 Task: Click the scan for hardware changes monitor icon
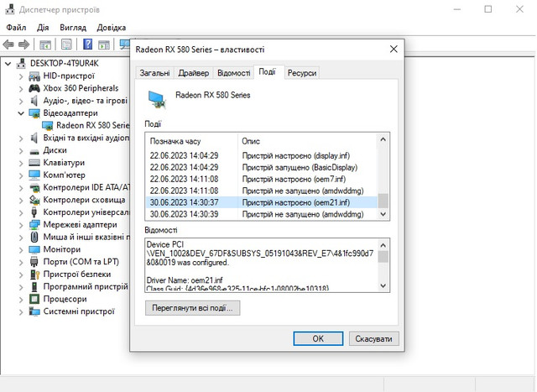(125, 44)
